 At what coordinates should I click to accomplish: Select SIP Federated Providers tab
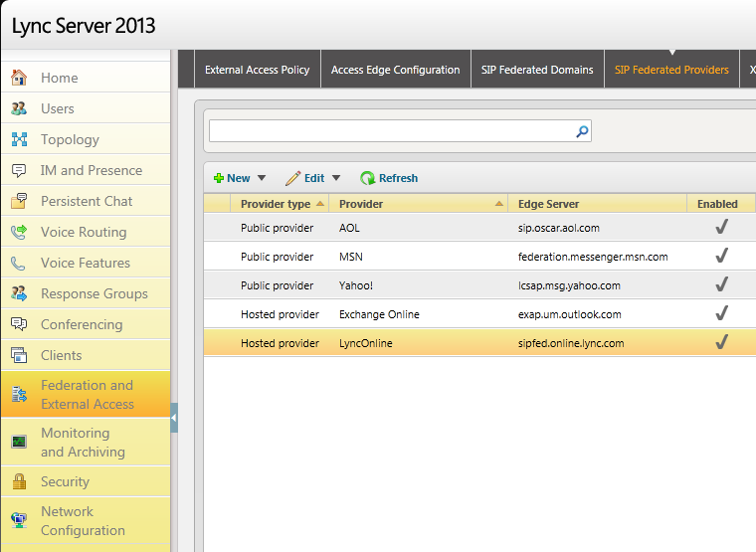[x=671, y=70]
